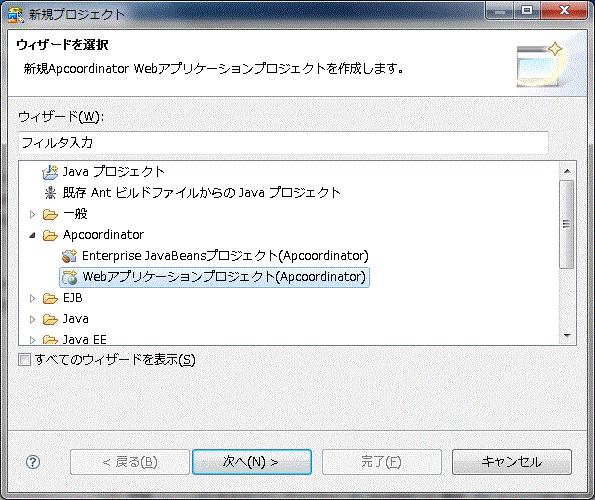Expand the 一般 tree node arrow
Screen dimensions: 595x500
pyautogui.click(x=32, y=214)
